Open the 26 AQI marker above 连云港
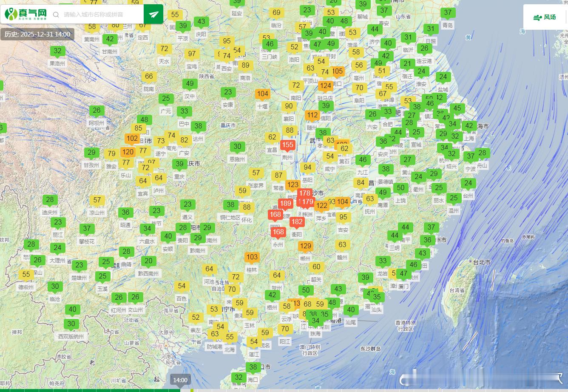568x392 pixels. pyautogui.click(x=424, y=48)
